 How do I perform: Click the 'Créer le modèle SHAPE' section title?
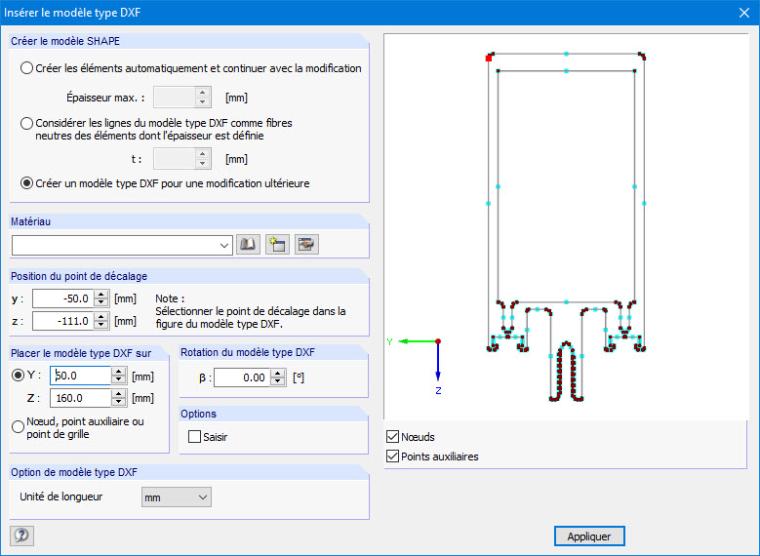[65, 41]
